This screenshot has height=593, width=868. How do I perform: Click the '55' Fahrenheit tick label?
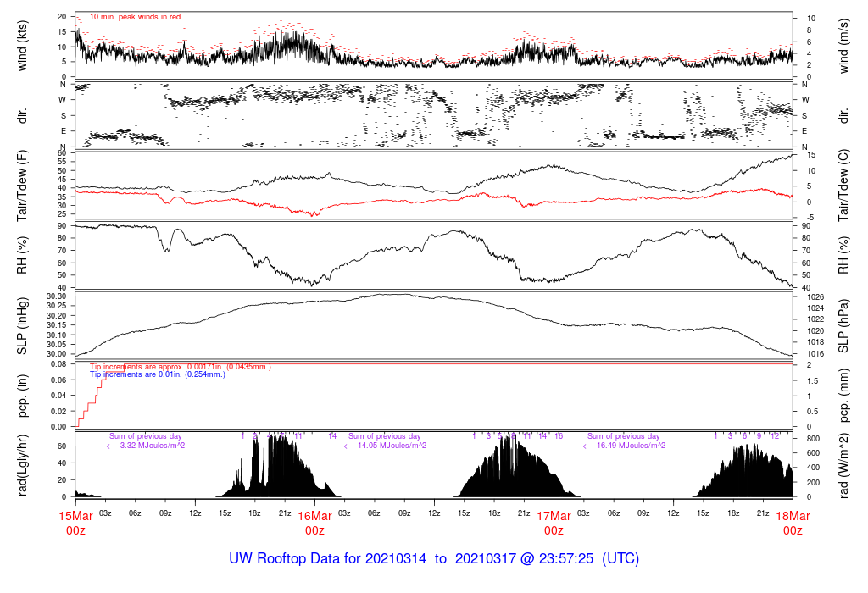62,162
